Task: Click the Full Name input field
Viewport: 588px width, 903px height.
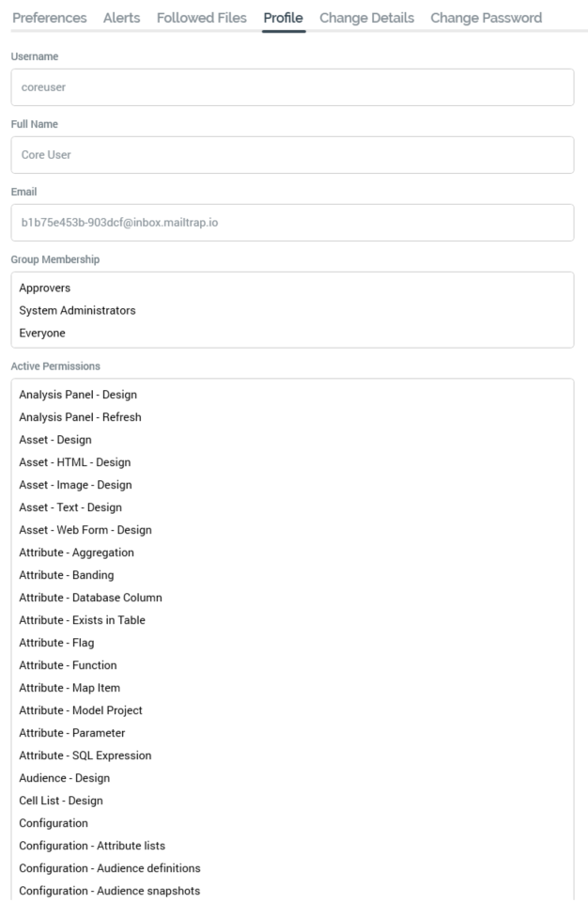Action: [292, 155]
